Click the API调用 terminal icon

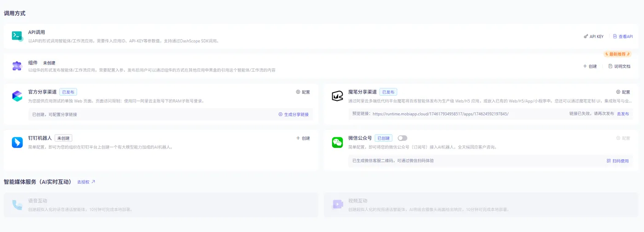[x=17, y=36]
